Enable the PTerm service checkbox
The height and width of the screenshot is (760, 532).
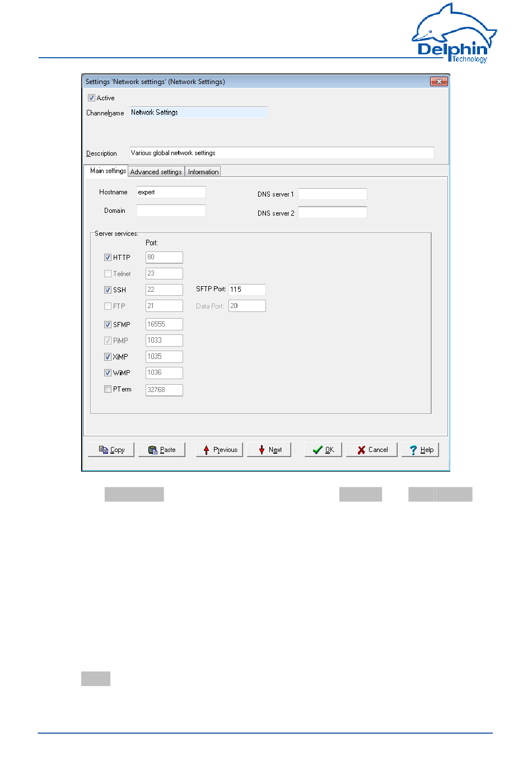[108, 389]
